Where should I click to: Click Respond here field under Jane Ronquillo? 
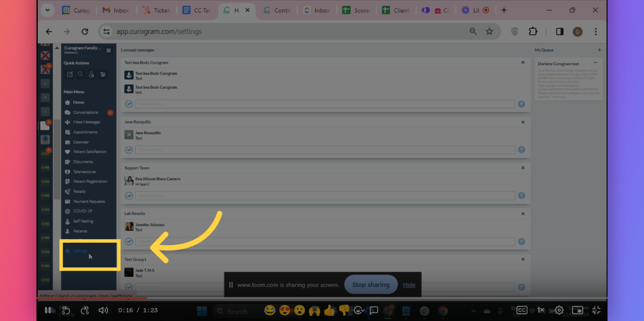(325, 150)
